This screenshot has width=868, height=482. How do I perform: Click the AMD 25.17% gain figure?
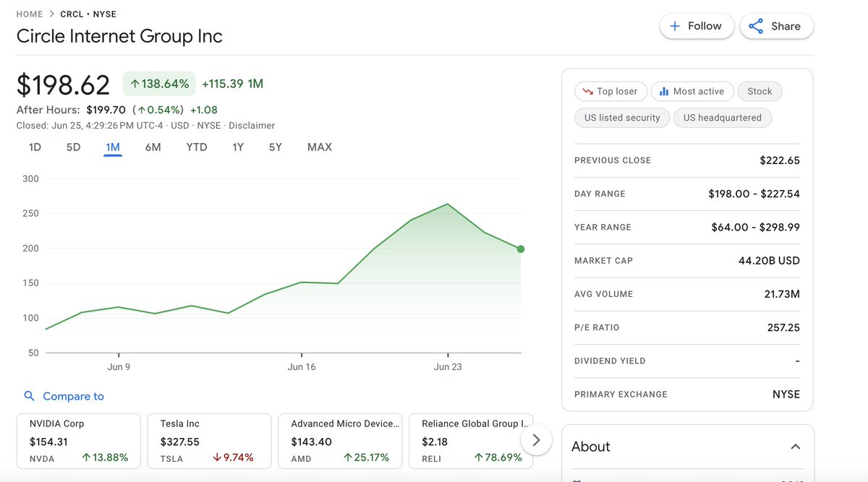(x=366, y=457)
